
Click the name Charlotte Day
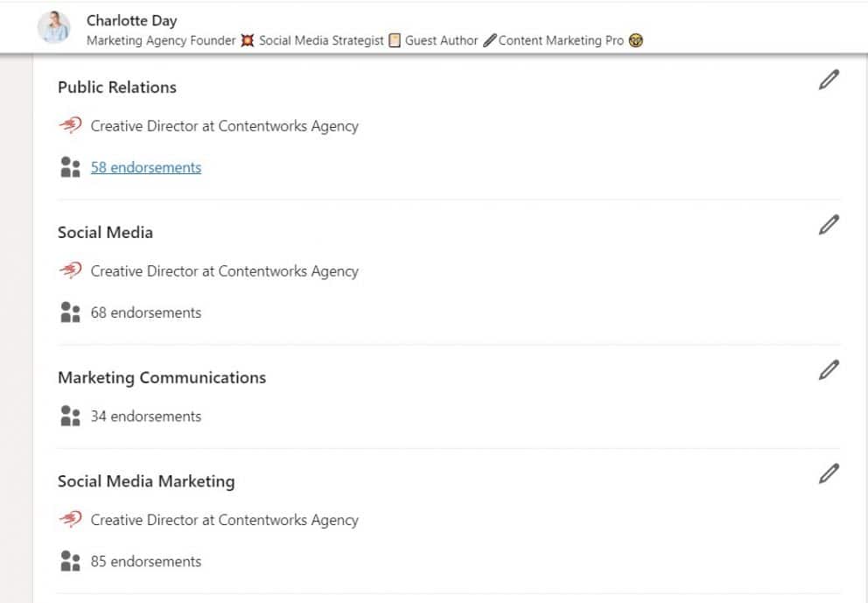(x=131, y=20)
